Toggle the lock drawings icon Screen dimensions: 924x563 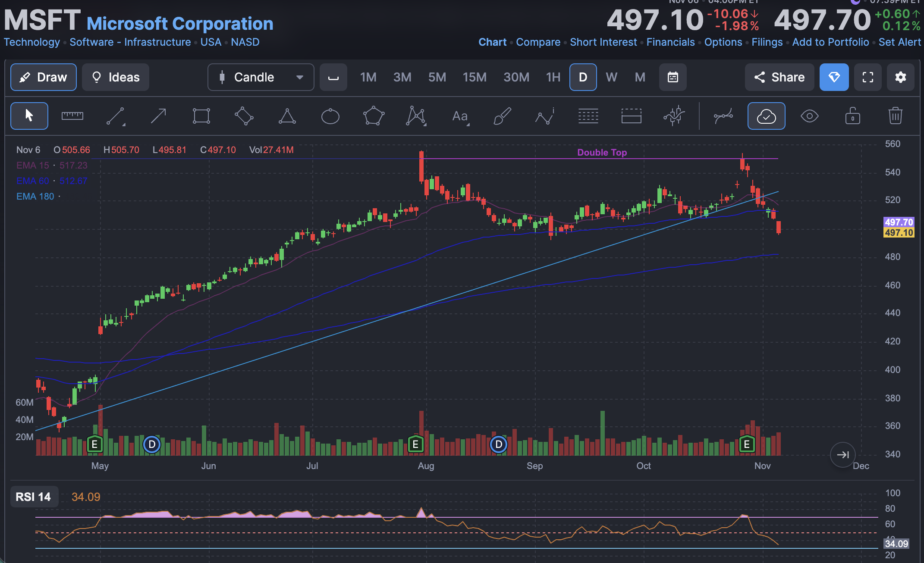point(852,116)
